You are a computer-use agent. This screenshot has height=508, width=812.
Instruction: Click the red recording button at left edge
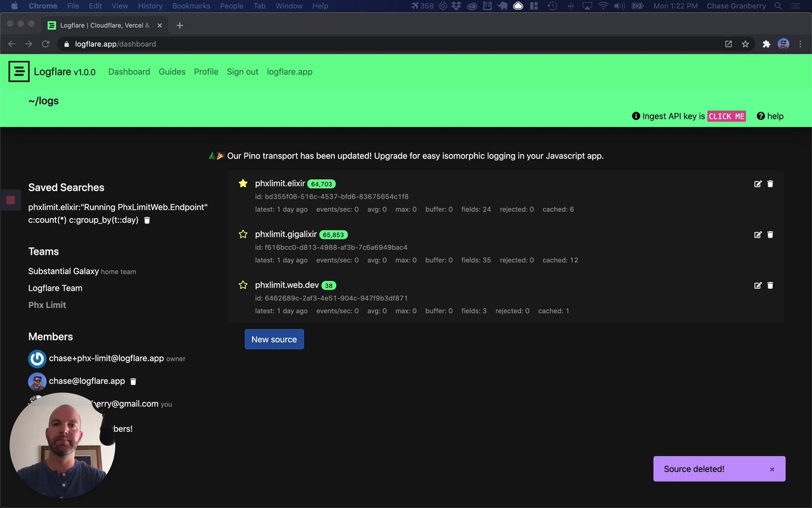10,200
